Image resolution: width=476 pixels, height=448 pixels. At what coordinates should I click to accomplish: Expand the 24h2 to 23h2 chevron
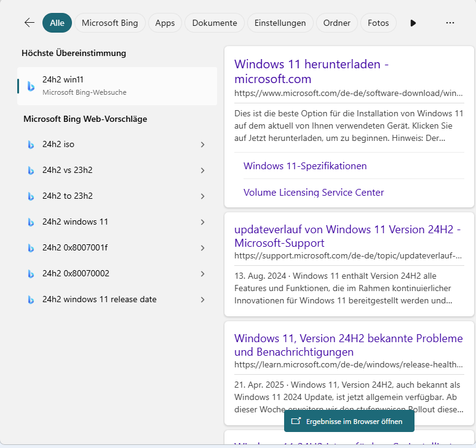tap(203, 196)
